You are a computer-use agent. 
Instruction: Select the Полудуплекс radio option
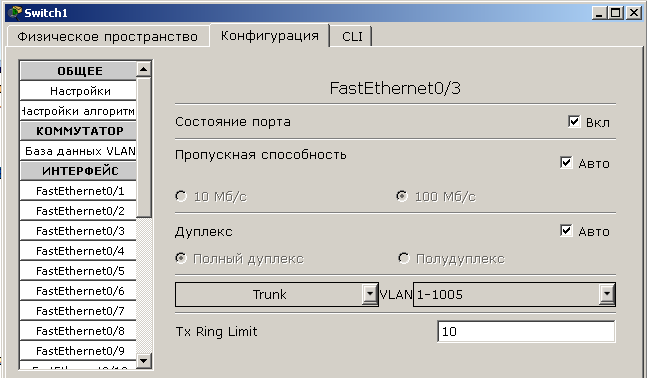click(404, 258)
